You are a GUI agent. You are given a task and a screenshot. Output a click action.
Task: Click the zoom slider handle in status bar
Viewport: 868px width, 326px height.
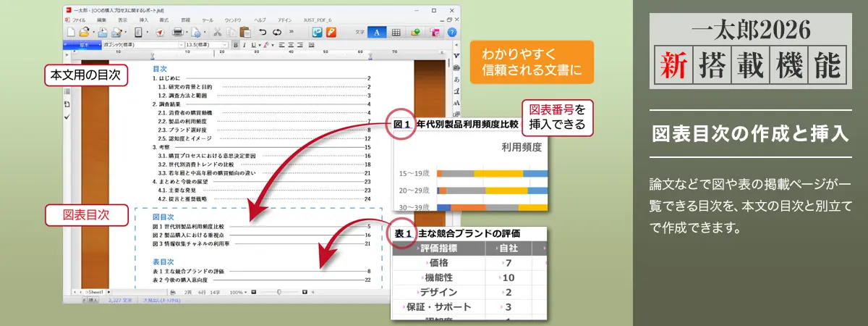click(279, 291)
